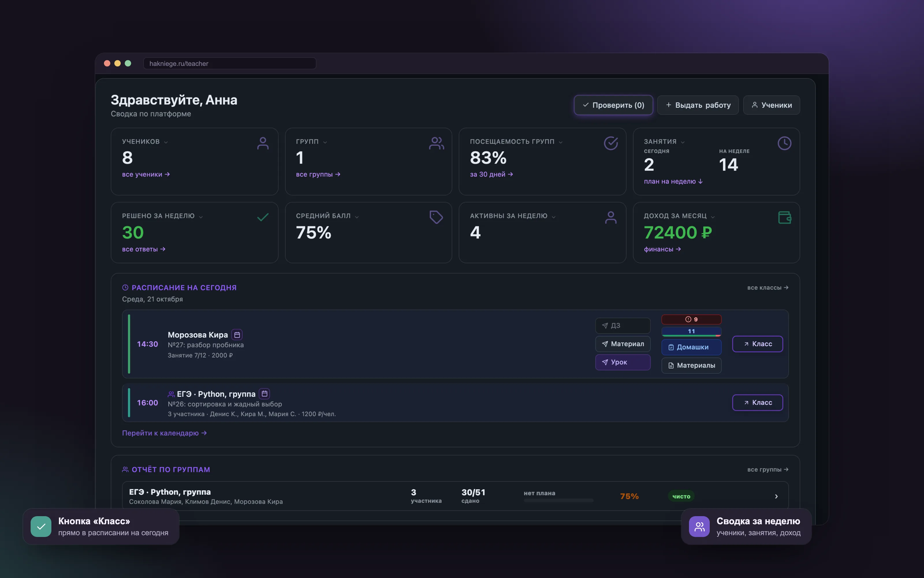
Task: Click the people icon in the Групп card
Action: coord(436,143)
